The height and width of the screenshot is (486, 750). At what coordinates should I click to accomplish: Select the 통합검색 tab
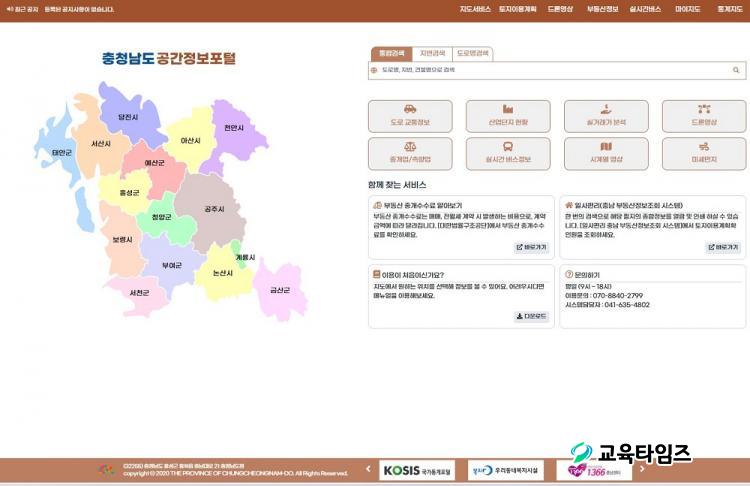click(x=390, y=54)
